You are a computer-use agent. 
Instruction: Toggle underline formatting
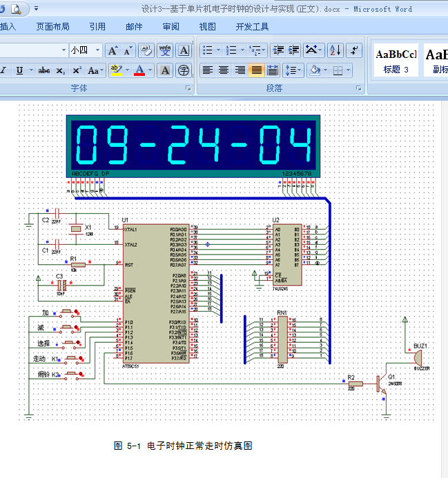pyautogui.click(x=19, y=71)
